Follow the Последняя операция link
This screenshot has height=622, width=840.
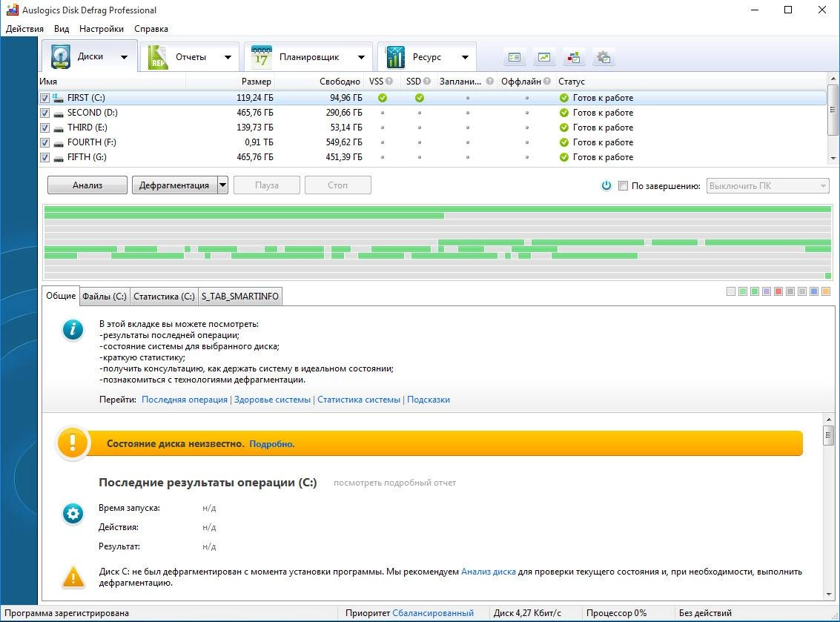pos(185,400)
